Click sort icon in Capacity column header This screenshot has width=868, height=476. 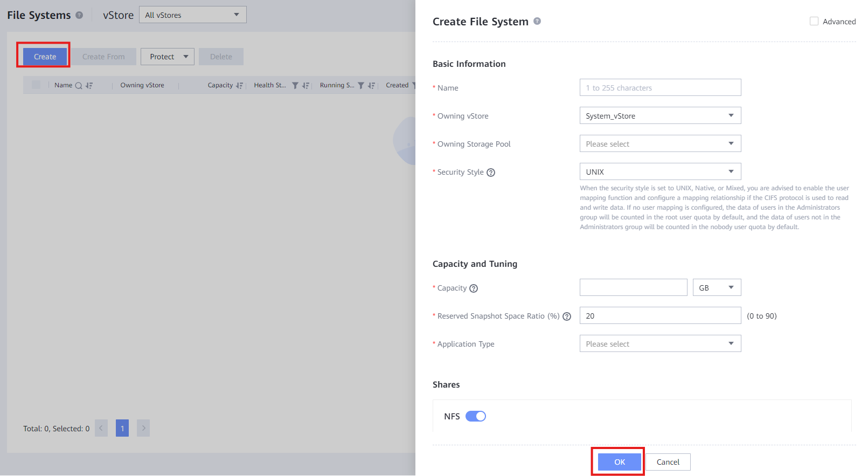pos(239,85)
